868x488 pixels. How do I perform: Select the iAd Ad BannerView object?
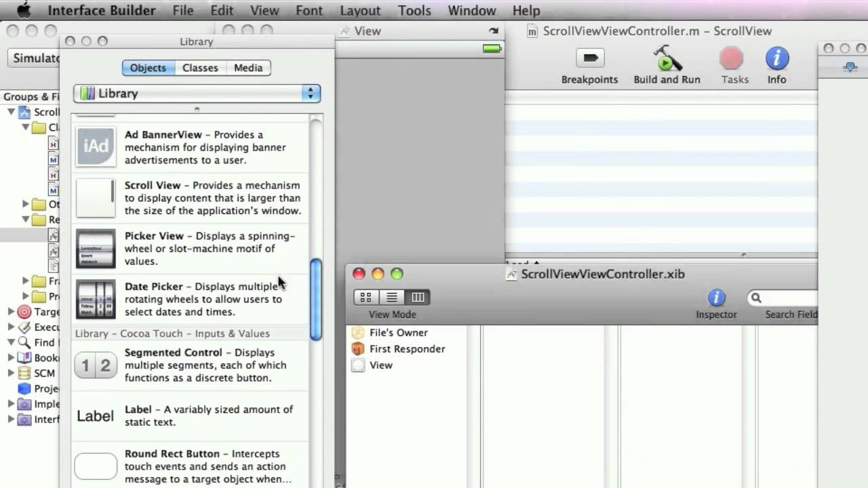click(x=190, y=147)
